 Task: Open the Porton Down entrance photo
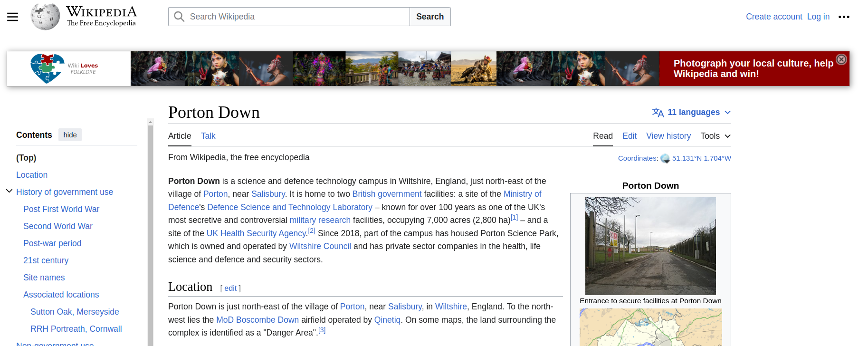650,246
